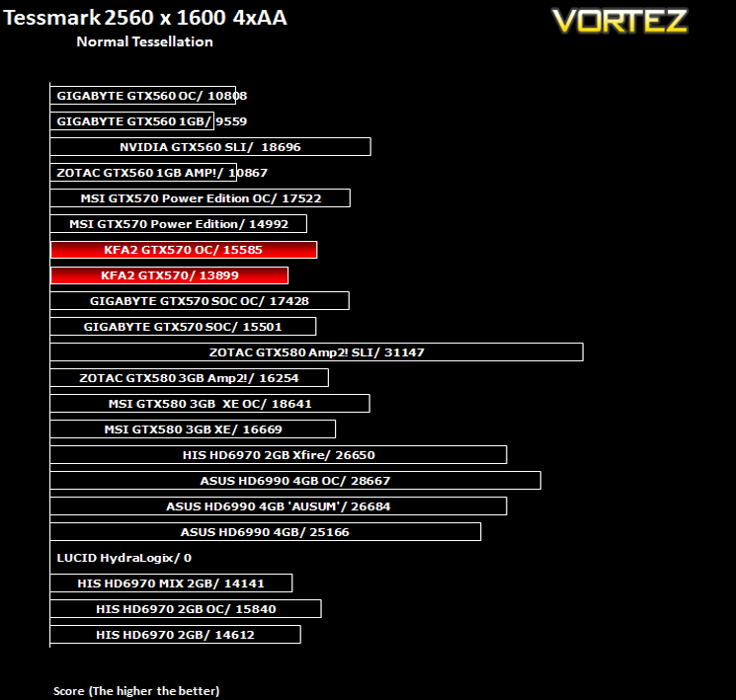Click the ZOTAC GTX560 1GB AMP! bar
Viewport: 736px width, 700px height.
[x=143, y=173]
